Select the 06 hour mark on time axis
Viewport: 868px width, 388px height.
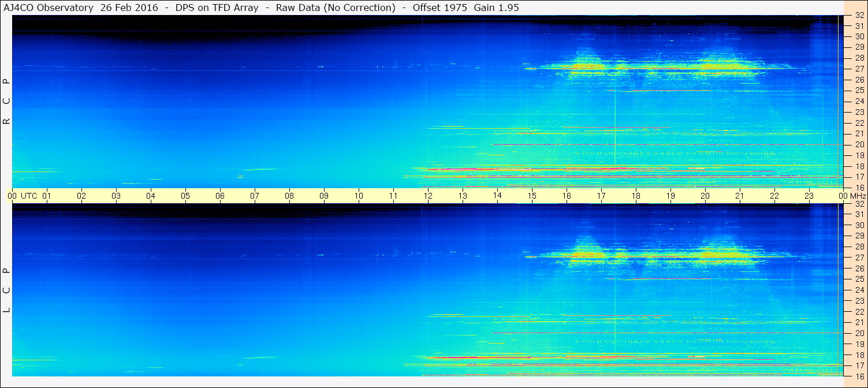click(x=220, y=196)
